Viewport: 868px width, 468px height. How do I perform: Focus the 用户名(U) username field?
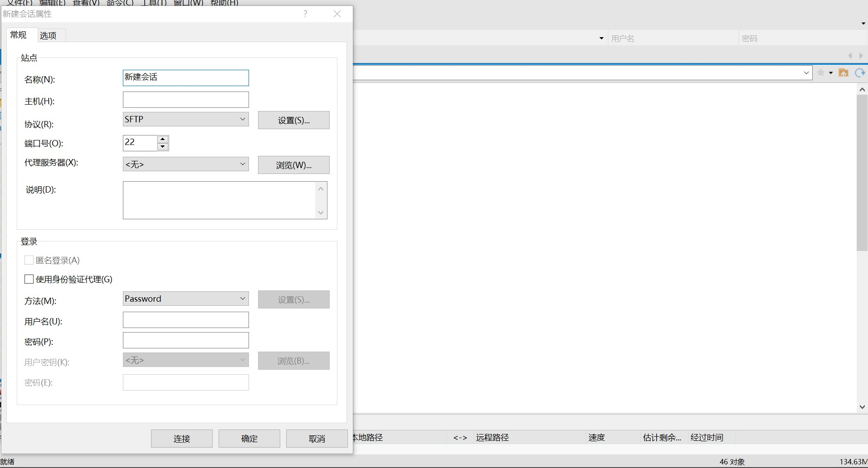pyautogui.click(x=186, y=320)
